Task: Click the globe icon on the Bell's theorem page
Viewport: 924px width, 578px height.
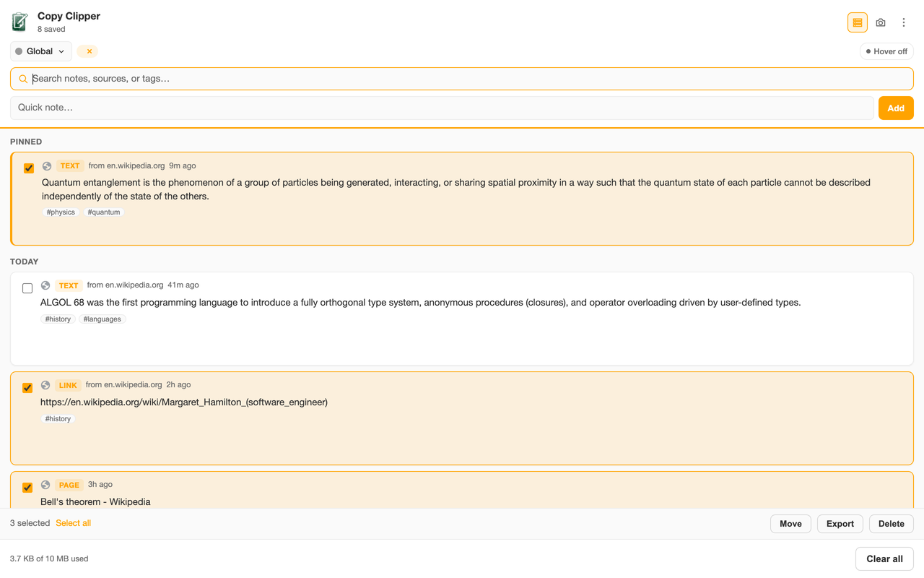Action: (x=45, y=485)
